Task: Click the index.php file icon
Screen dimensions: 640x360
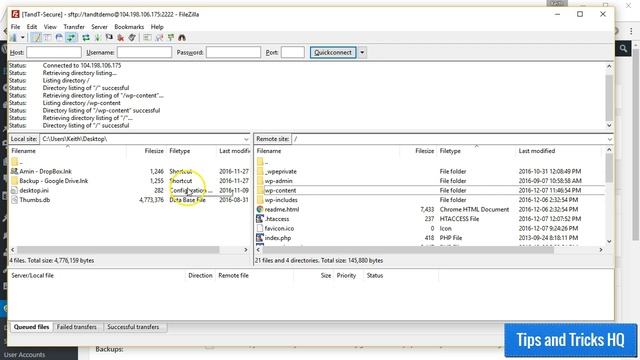Action: 260,238
